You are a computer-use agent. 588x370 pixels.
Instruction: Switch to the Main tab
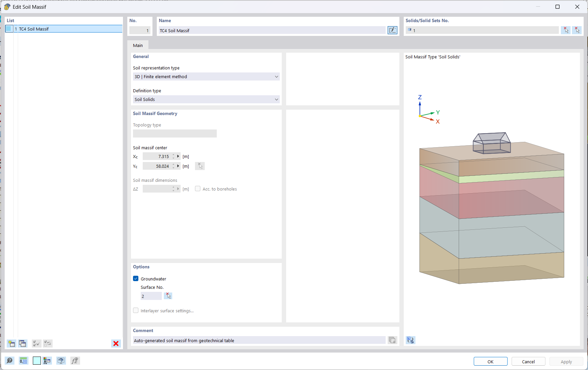(x=138, y=45)
